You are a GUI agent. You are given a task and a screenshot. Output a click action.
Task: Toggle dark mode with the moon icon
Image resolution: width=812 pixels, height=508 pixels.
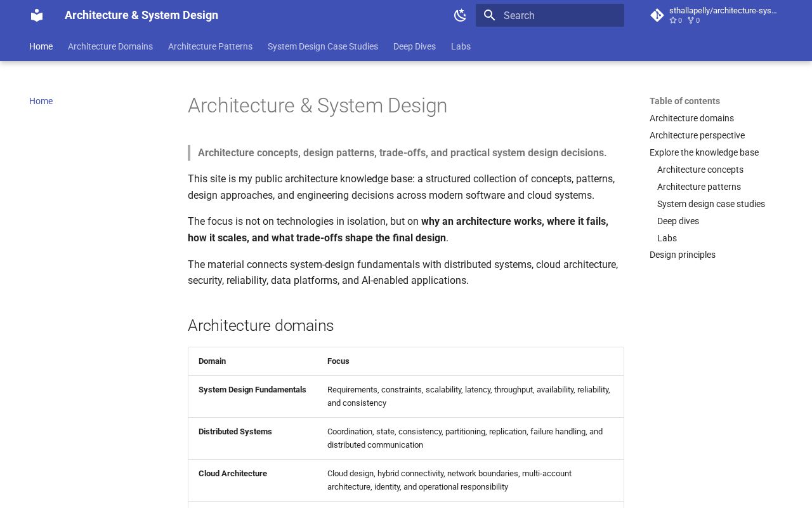point(461,15)
